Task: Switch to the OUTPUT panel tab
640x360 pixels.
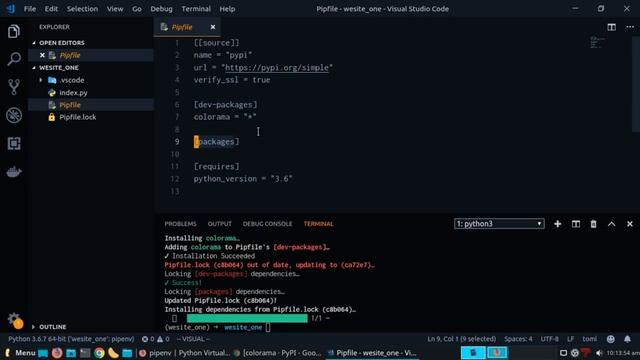Action: point(220,224)
